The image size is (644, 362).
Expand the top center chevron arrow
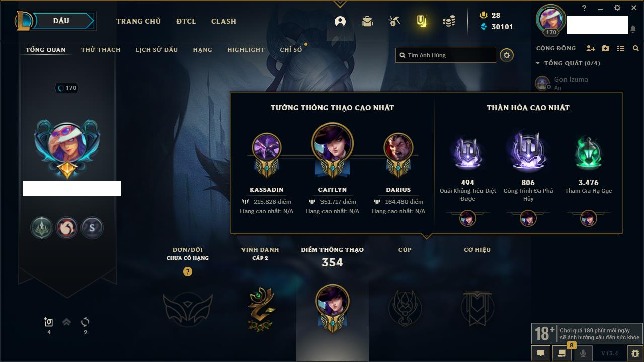(340, 4)
